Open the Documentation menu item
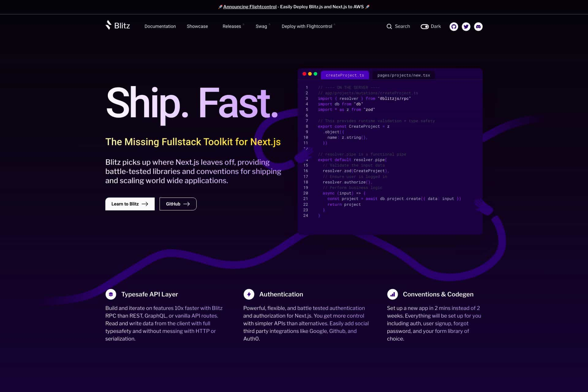 (160, 26)
